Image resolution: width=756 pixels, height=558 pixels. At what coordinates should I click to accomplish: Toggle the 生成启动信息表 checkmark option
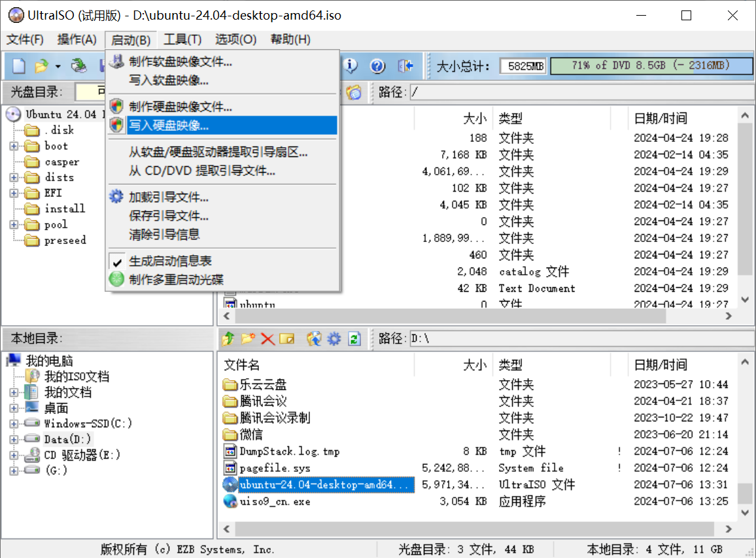(x=116, y=262)
